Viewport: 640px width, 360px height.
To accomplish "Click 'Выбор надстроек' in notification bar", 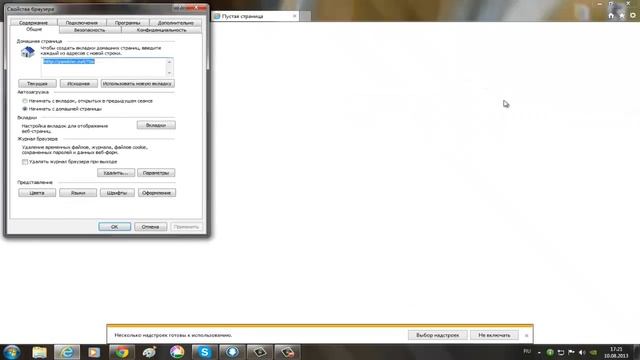I will [x=438, y=335].
